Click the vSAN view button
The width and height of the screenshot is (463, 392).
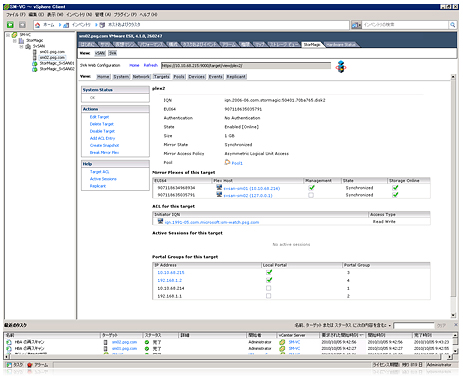click(100, 53)
